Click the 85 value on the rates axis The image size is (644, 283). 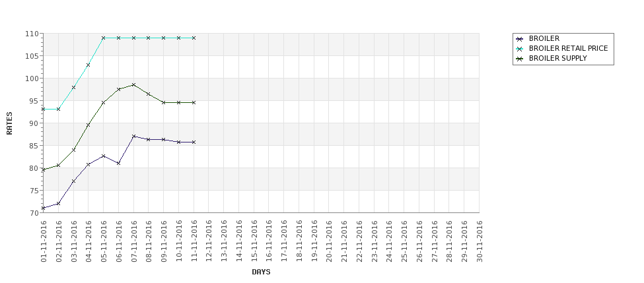tap(35, 146)
